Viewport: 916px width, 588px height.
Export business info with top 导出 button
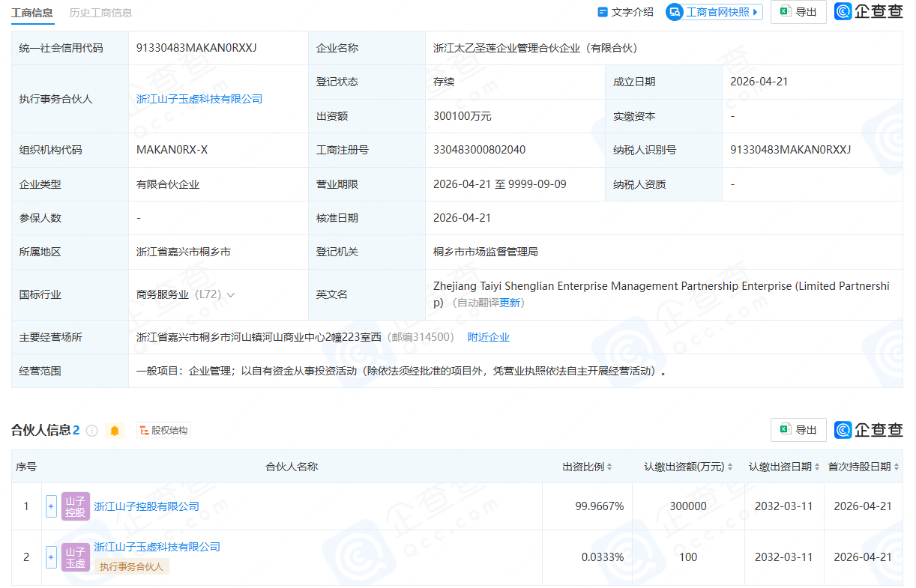pos(798,12)
